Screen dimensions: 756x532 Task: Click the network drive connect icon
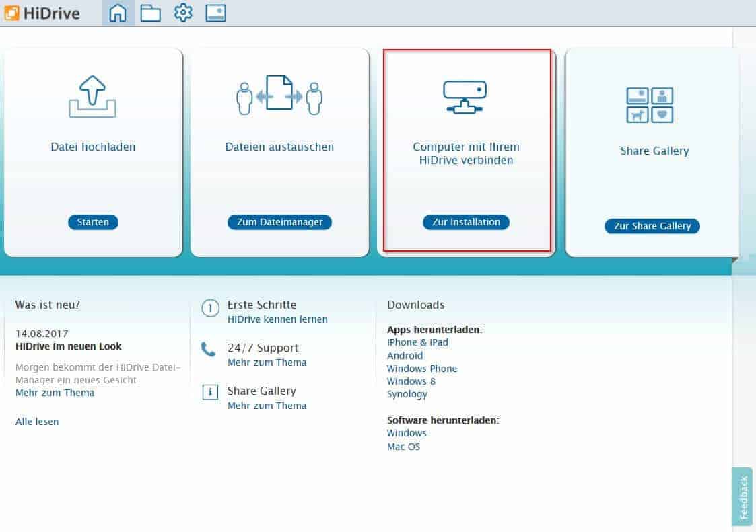coord(465,97)
